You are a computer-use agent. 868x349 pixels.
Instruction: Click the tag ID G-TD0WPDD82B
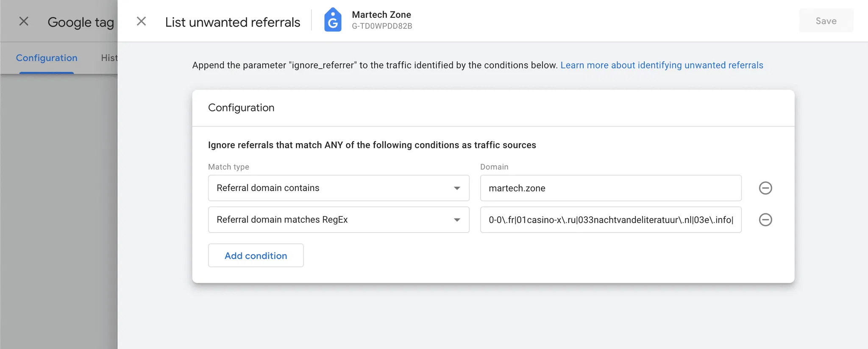382,26
